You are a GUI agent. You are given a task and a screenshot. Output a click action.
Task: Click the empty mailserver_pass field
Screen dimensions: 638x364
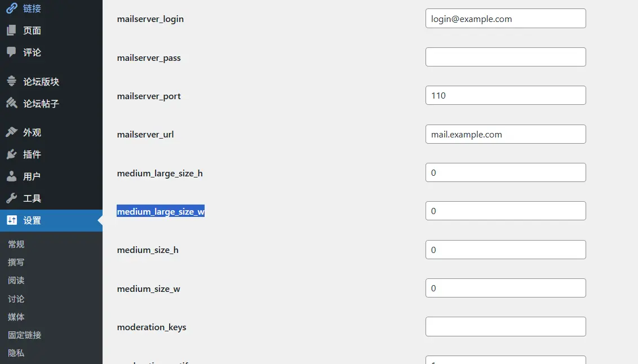505,57
